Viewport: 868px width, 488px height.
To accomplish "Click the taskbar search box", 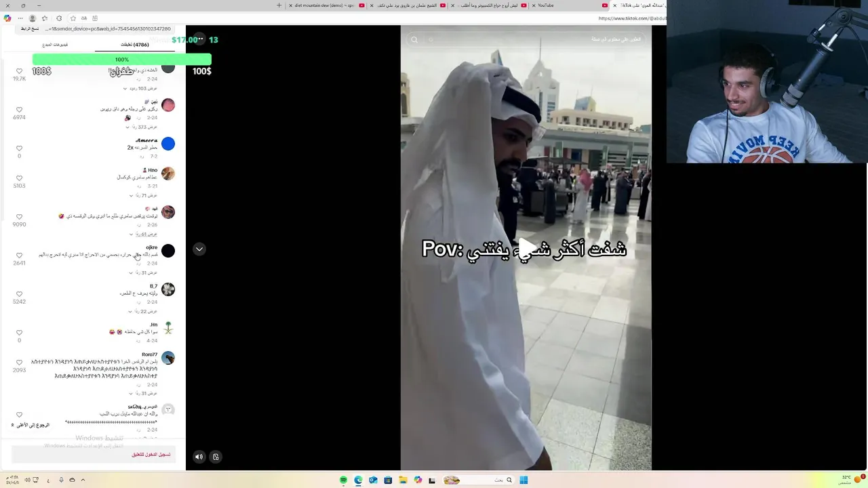I will [x=479, y=480].
